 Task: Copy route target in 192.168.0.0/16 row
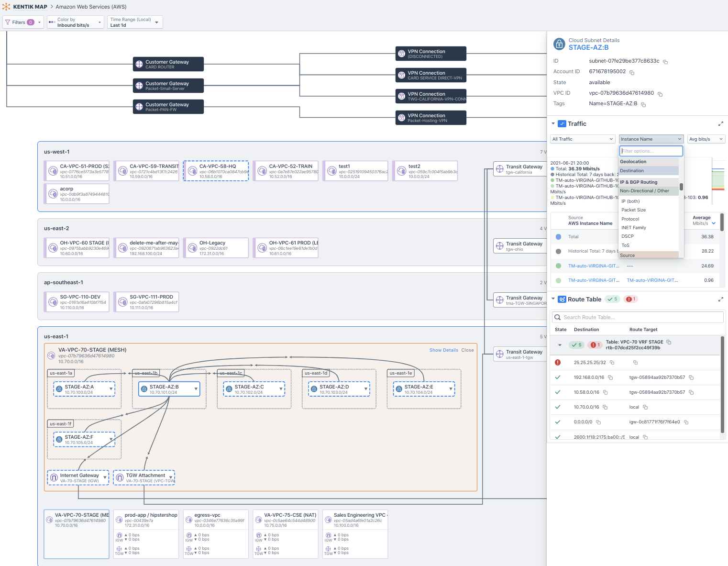[x=691, y=377]
